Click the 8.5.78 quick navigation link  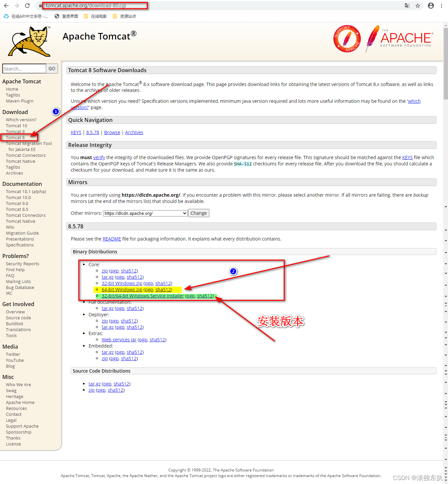[92, 132]
